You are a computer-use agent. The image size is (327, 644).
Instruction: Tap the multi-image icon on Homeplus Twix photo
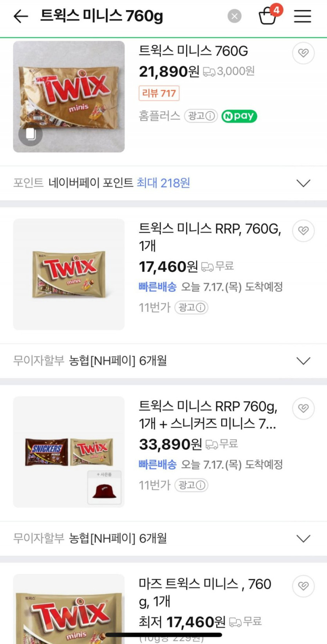[31, 134]
